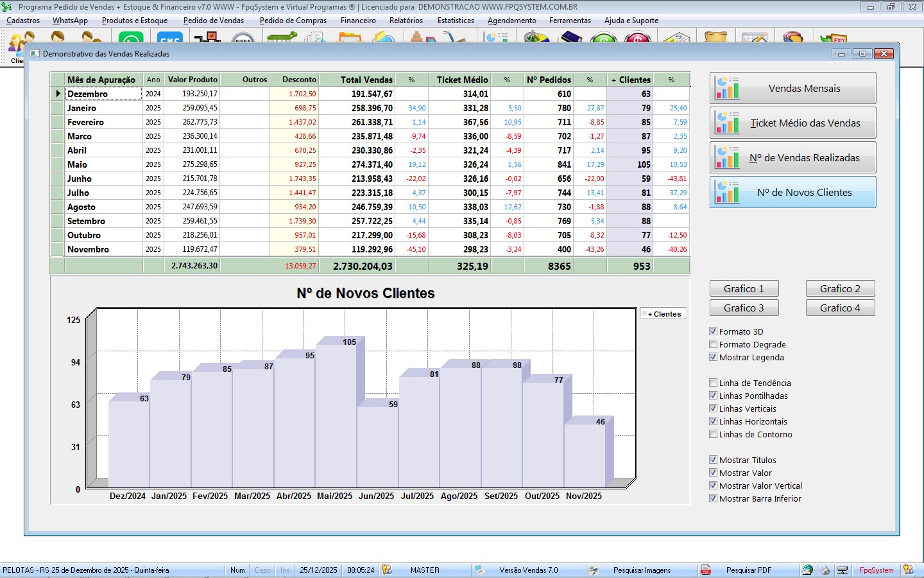924x578 pixels.
Task: Click the printer icon in the status bar
Action: click(825, 570)
